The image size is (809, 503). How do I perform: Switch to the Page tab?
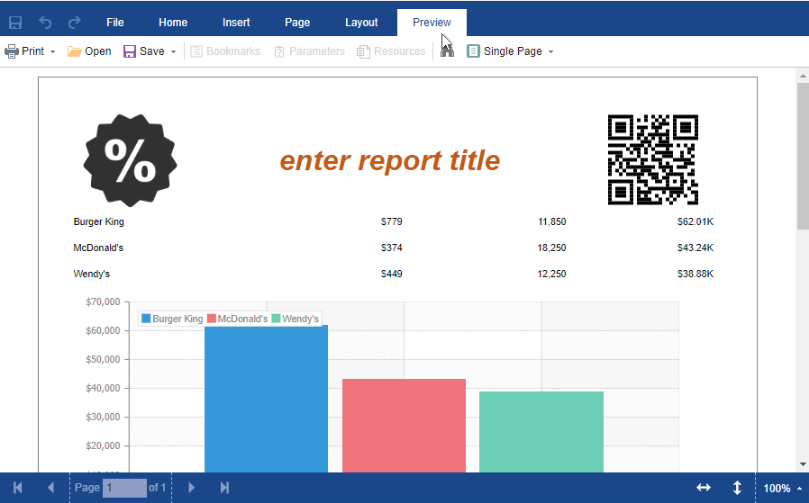coord(297,22)
